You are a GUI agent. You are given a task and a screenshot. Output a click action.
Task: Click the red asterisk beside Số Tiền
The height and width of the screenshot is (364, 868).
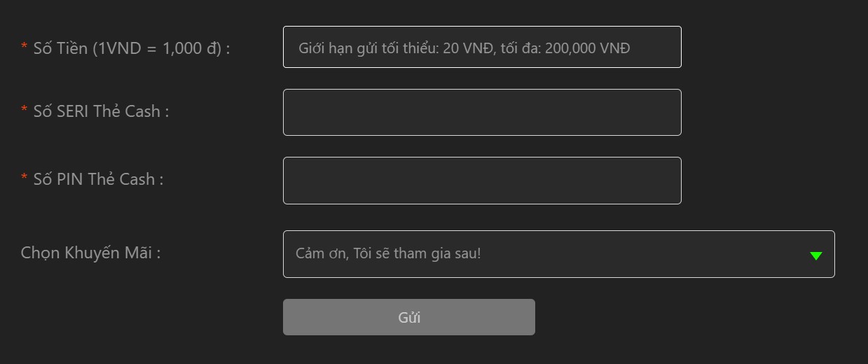24,48
